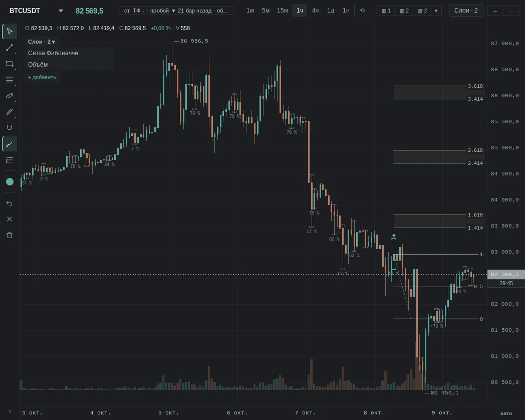Viewport: 525px width, 420px height.
Task: Open the object list icon
Action: pos(10,160)
